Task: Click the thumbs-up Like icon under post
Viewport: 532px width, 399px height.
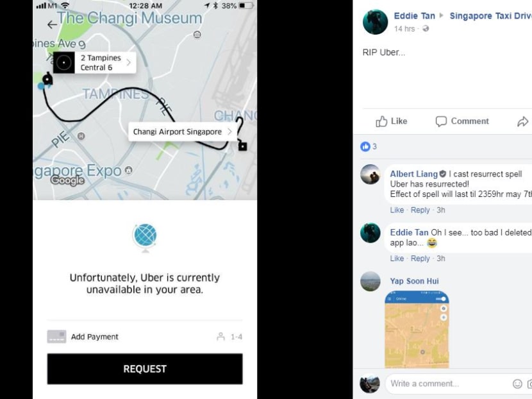Action: (381, 121)
